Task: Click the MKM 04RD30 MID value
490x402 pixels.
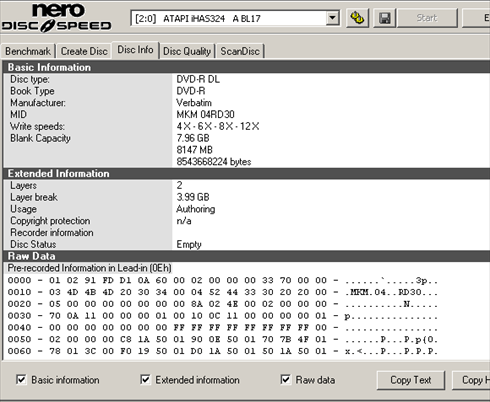Action: coord(205,115)
